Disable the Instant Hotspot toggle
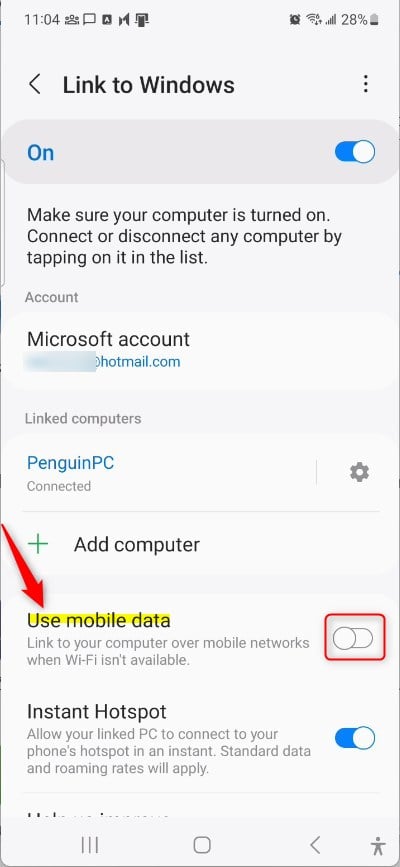The width and height of the screenshot is (400, 867). [355, 738]
